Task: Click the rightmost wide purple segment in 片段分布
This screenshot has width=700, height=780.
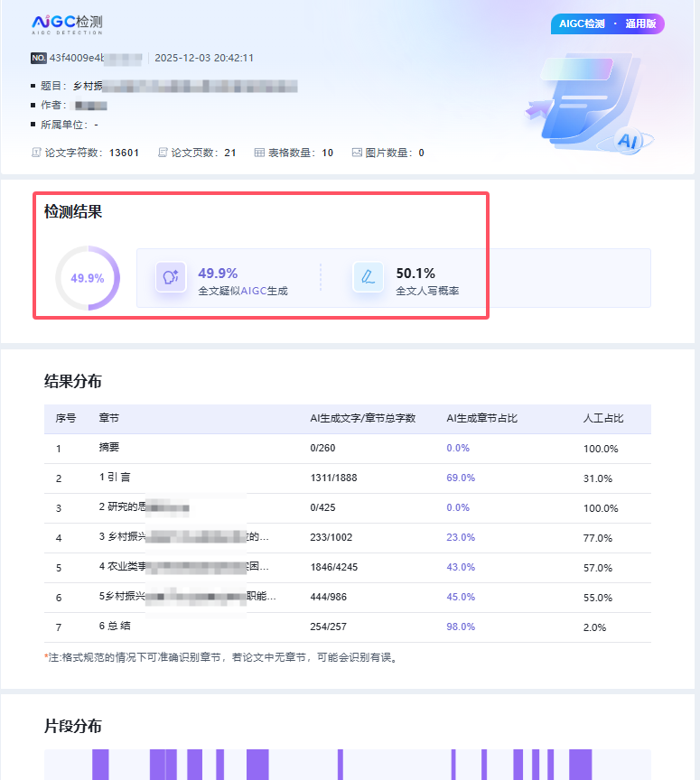Action: click(581, 765)
